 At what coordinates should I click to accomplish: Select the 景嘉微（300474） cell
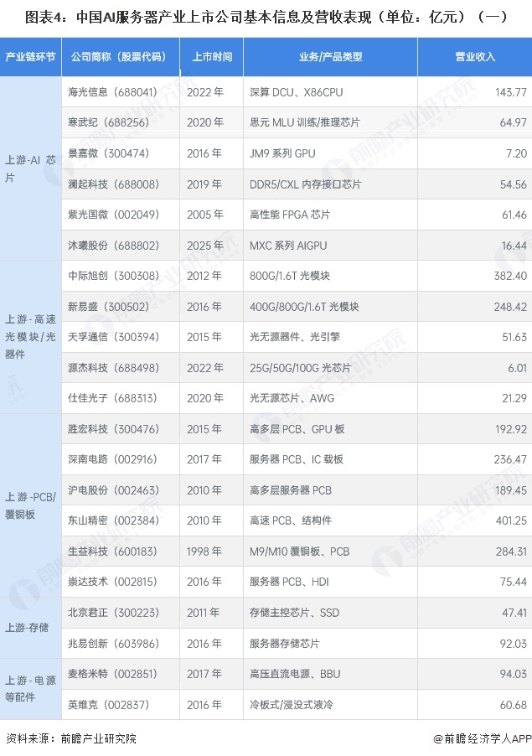[x=121, y=153]
